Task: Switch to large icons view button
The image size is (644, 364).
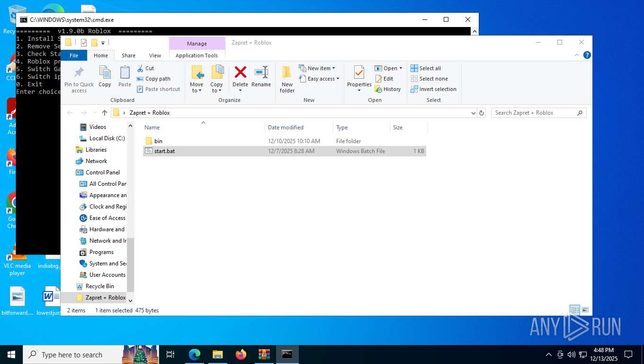Action: (x=585, y=310)
